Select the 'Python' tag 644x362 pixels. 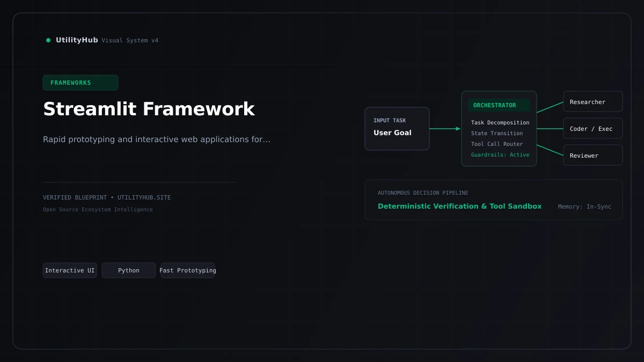pos(129,270)
